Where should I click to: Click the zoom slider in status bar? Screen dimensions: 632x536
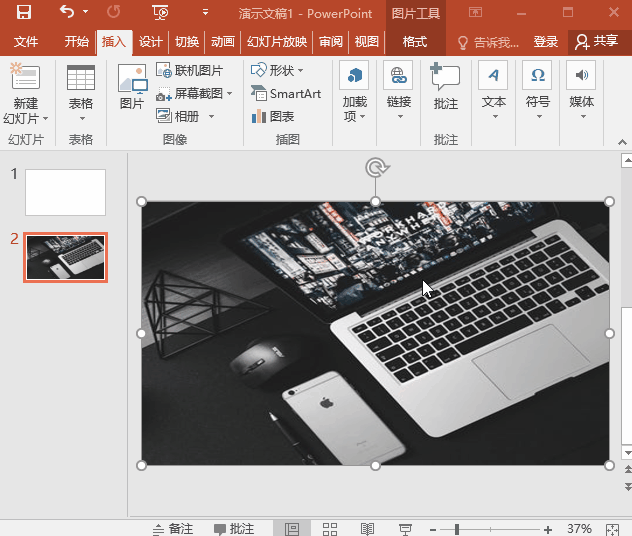(457, 528)
